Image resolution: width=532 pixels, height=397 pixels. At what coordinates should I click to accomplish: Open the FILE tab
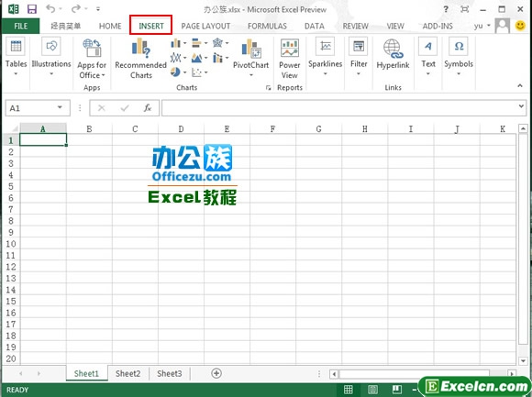pos(21,26)
